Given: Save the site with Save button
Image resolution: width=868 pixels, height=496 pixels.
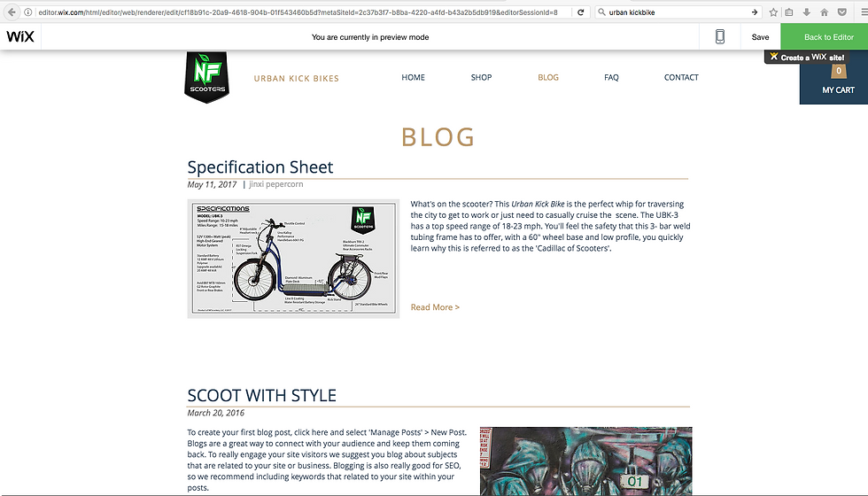Looking at the screenshot, I should 760,37.
